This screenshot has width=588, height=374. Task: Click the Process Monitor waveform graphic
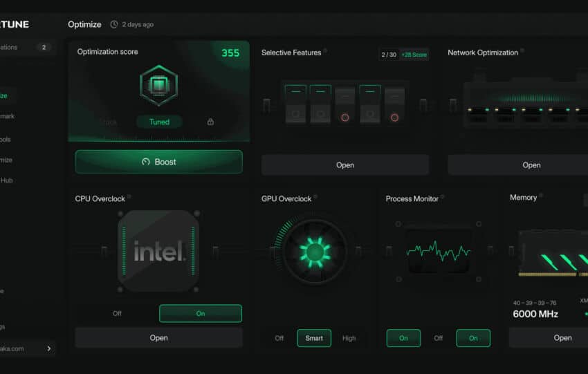click(x=439, y=251)
